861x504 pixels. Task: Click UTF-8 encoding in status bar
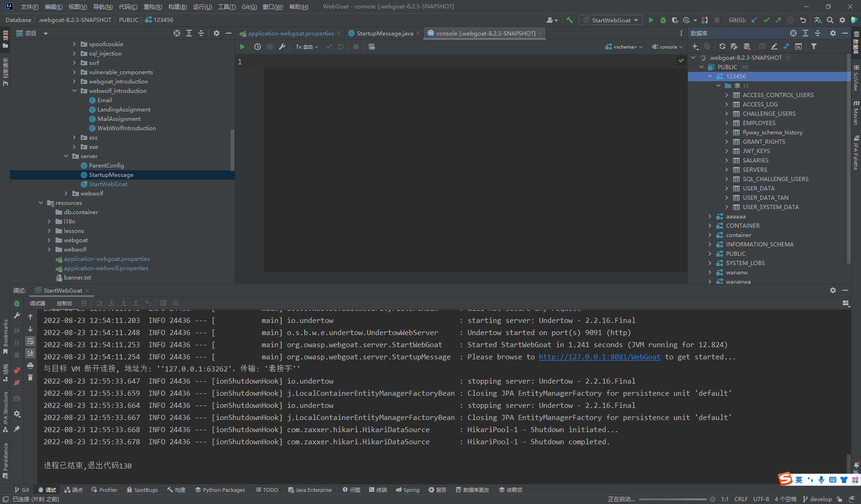(761, 499)
